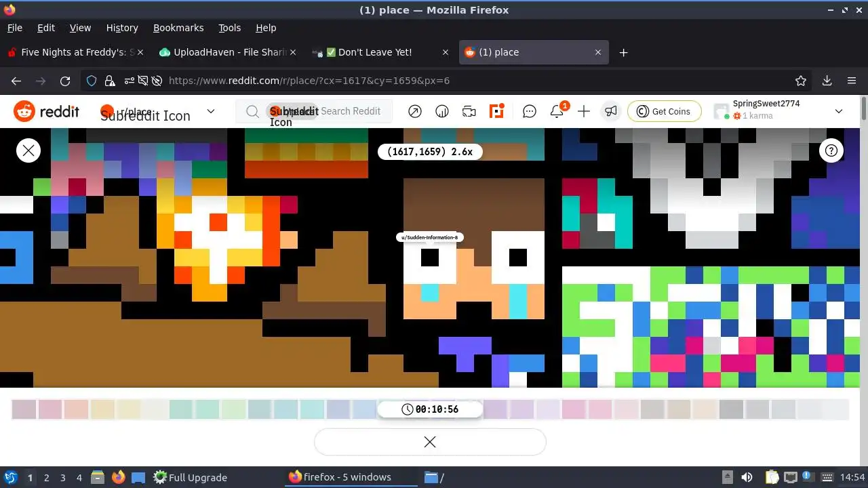Viewport: 868px width, 488px height.
Task: Switch to workspace 3 in the taskbar
Action: tap(63, 477)
